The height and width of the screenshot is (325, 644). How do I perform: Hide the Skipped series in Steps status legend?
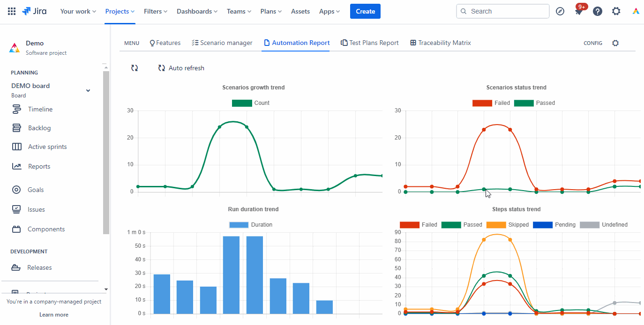pos(509,224)
